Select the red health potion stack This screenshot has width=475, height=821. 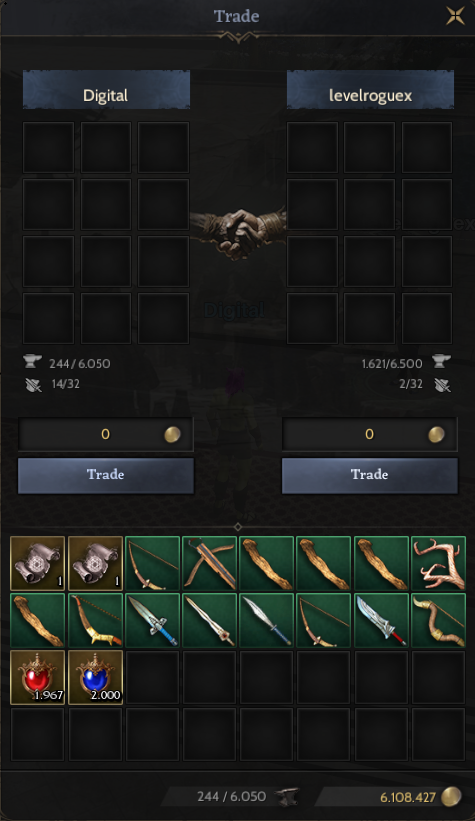38,677
